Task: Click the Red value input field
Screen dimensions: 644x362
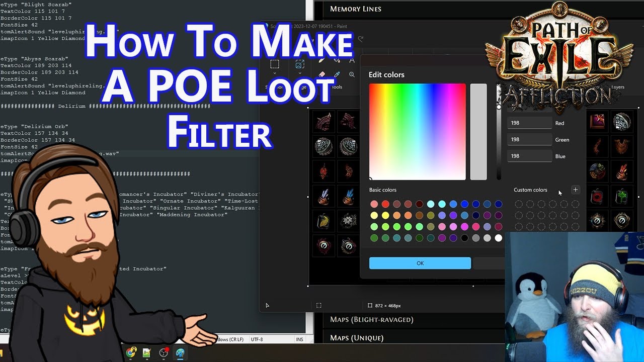Action: click(529, 123)
